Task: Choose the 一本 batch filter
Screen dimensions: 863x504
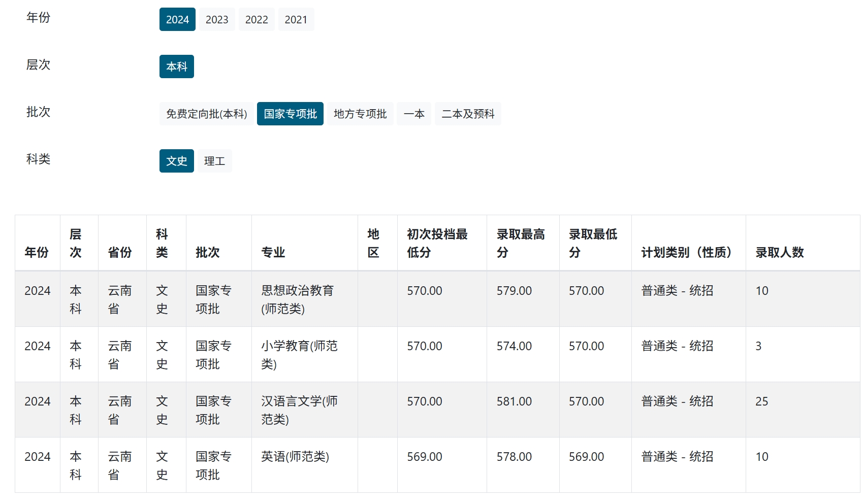Action: coord(414,114)
